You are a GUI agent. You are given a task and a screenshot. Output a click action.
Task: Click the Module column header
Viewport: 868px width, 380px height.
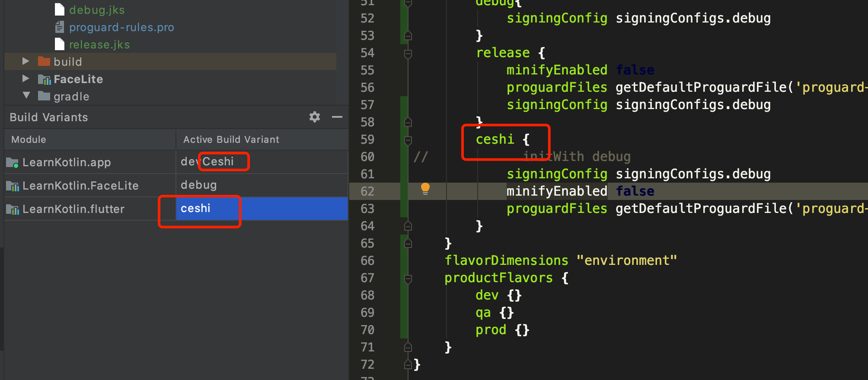(90, 139)
